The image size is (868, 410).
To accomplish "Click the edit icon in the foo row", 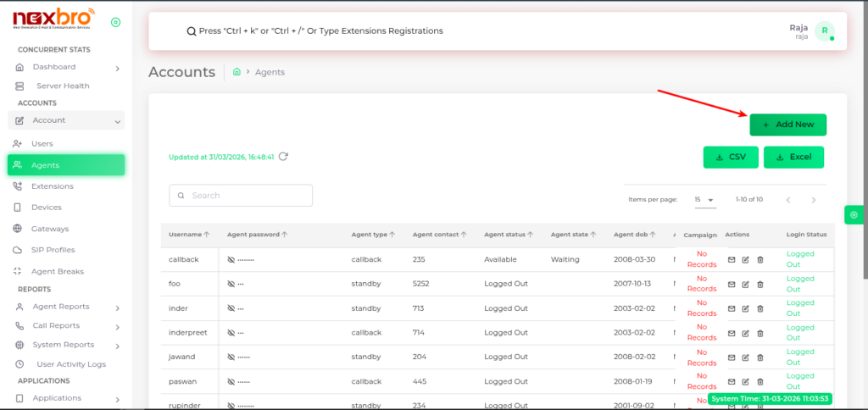I will (746, 284).
